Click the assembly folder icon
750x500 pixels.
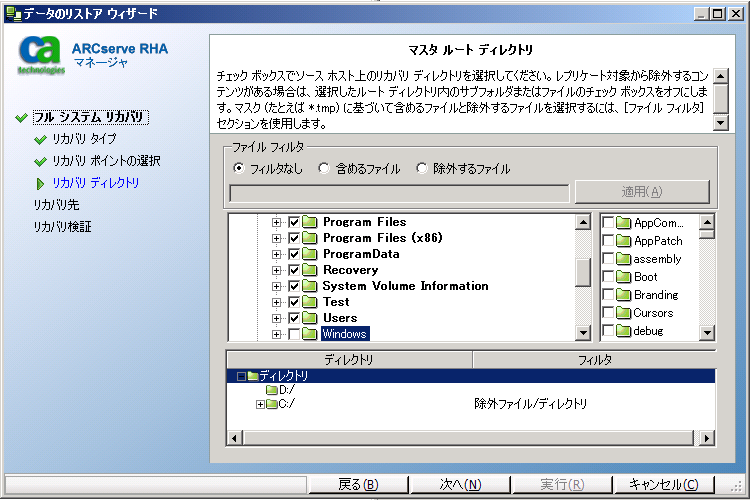tap(623, 259)
